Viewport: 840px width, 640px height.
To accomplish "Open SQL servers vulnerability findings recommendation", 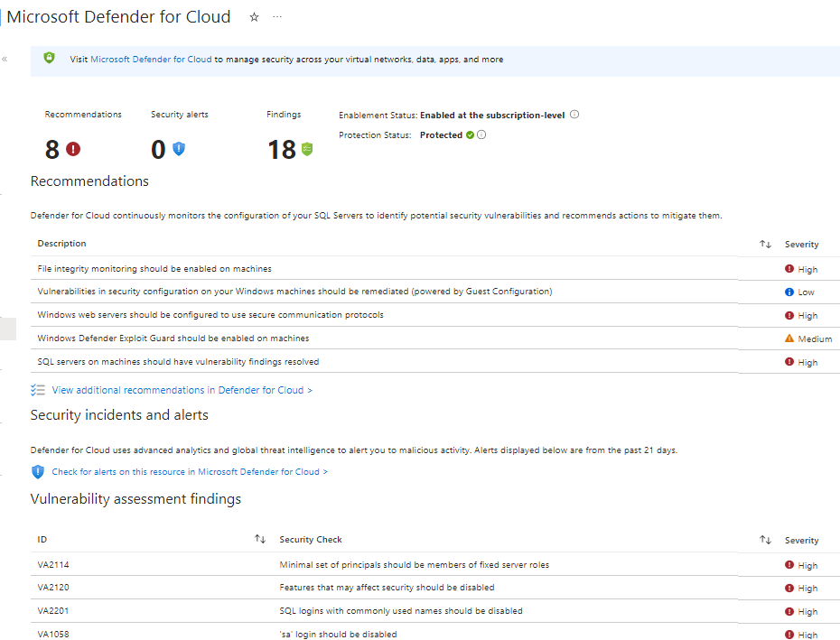I will tap(178, 362).
